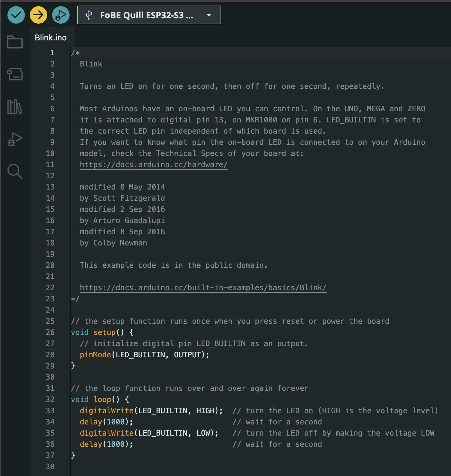The height and width of the screenshot is (476, 451).
Task: Click the Verify sketch checkmark icon
Action: (x=16, y=15)
